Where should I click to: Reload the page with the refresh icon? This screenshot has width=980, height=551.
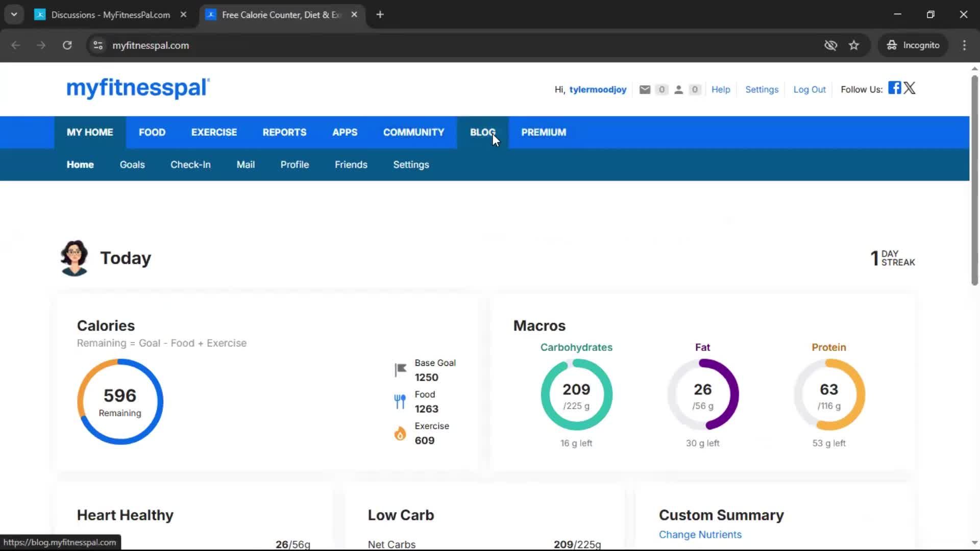(67, 45)
